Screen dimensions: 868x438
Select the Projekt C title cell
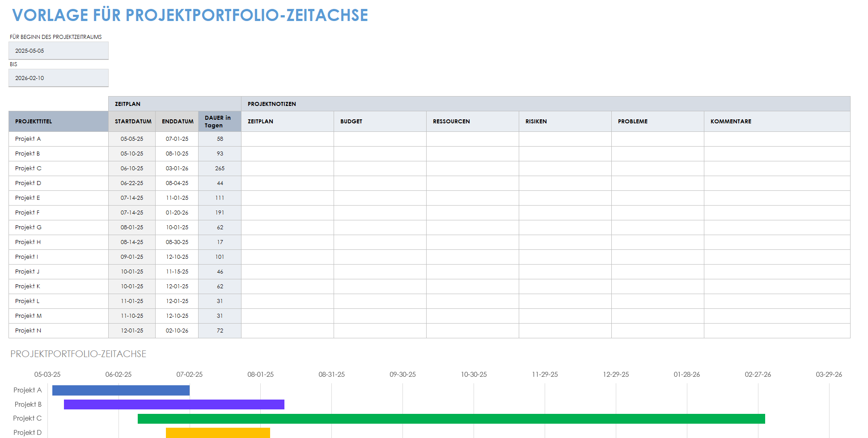[59, 168]
